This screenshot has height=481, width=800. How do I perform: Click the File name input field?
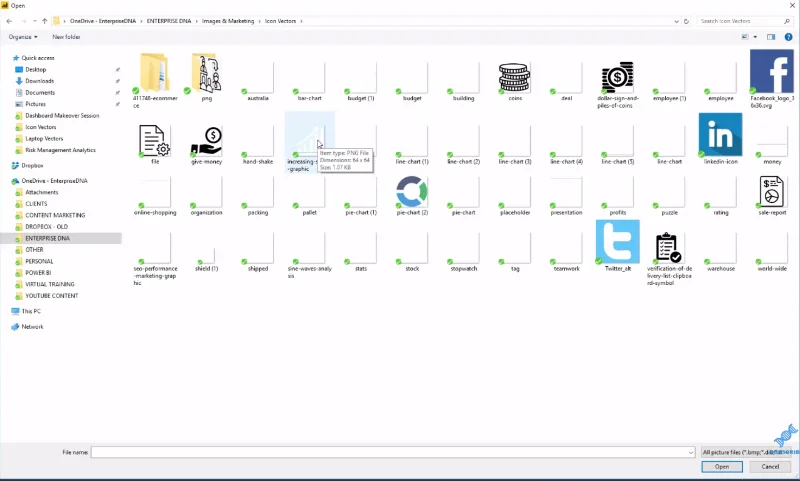[393, 452]
